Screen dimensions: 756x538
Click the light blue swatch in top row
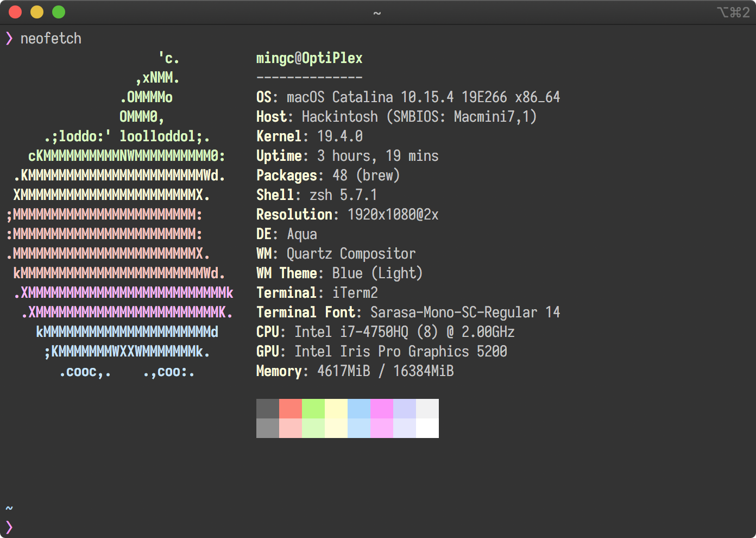click(359, 409)
